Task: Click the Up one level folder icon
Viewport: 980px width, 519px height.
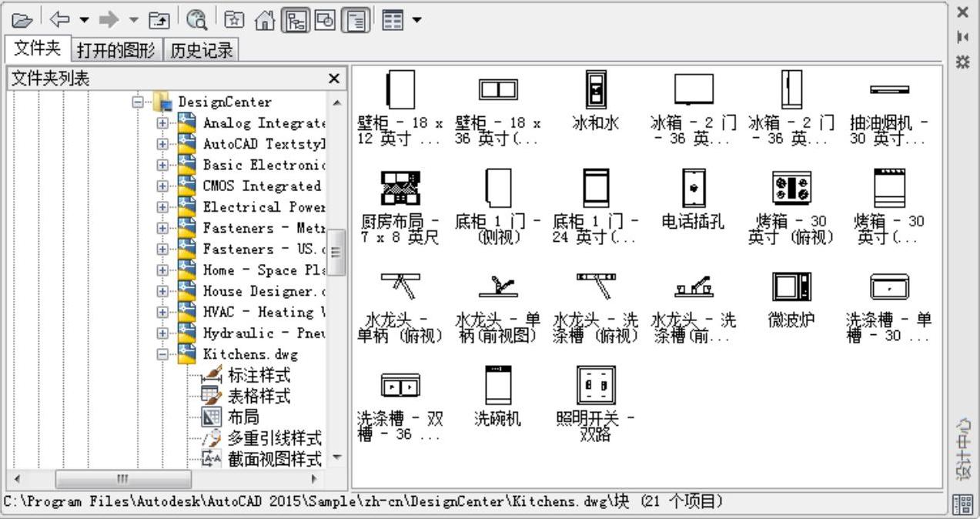Action: tap(159, 18)
